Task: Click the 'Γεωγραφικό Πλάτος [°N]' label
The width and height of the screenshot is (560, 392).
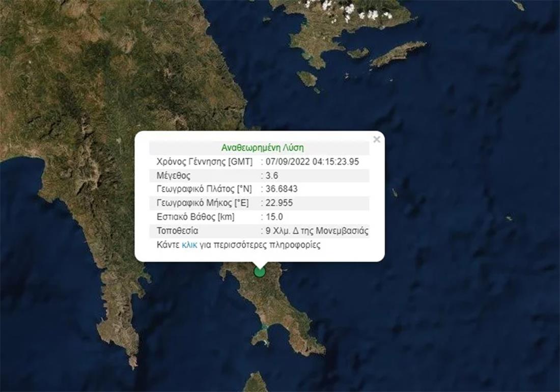Action: tap(203, 189)
